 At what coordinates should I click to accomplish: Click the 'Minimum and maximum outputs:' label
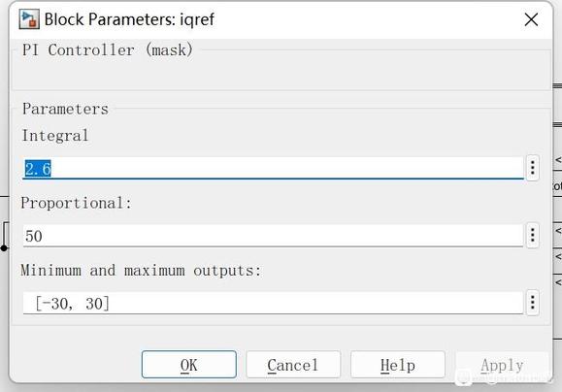click(x=141, y=271)
